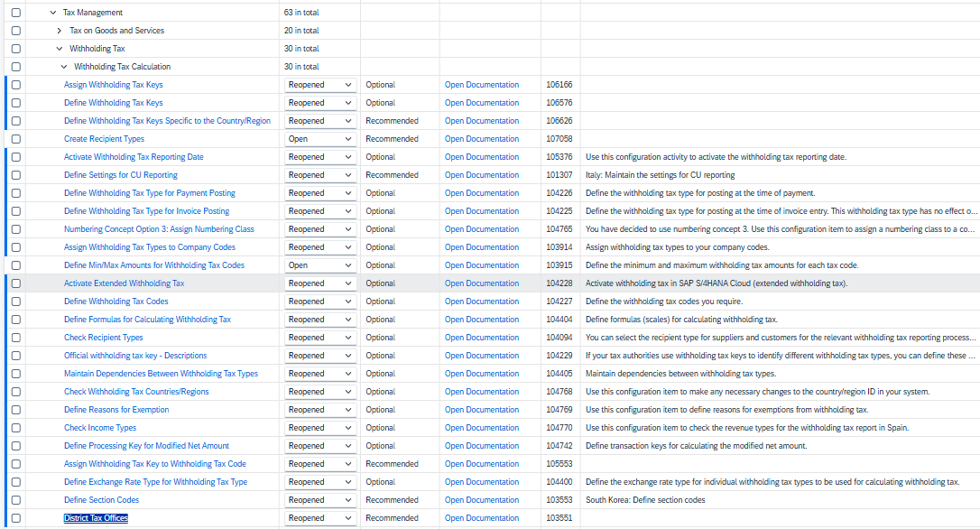
Task: Open status dropdown for Assign Withholding Tax Keys
Action: click(320, 85)
